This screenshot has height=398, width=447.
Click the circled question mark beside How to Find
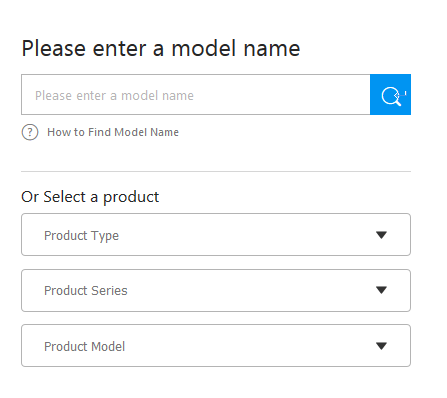[30, 132]
